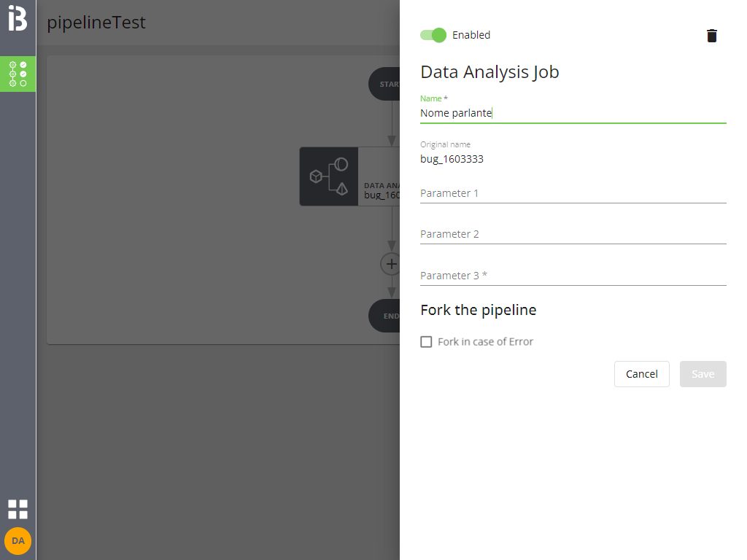Open the apps grid icon
The height and width of the screenshot is (560, 747).
[18, 509]
